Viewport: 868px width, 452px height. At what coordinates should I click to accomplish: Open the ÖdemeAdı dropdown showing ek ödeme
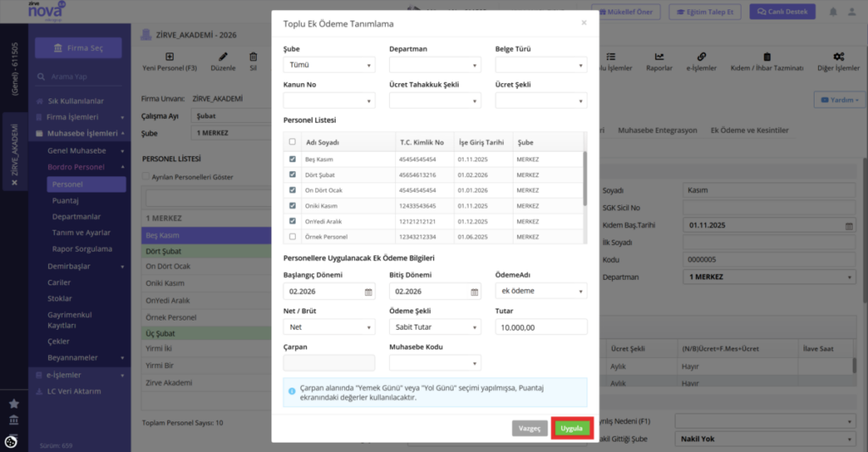coord(541,291)
